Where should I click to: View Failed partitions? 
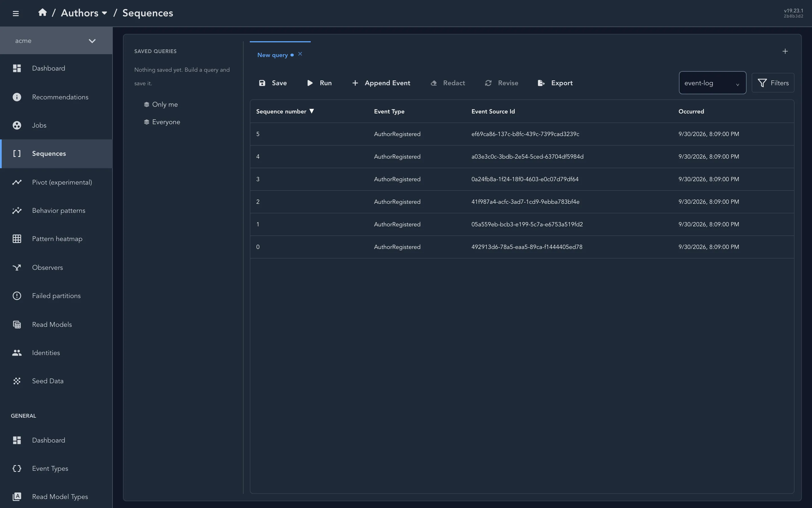pyautogui.click(x=56, y=296)
